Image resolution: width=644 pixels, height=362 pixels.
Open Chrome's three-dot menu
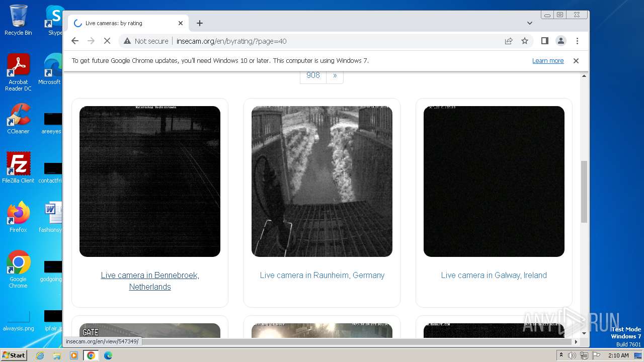[577, 41]
